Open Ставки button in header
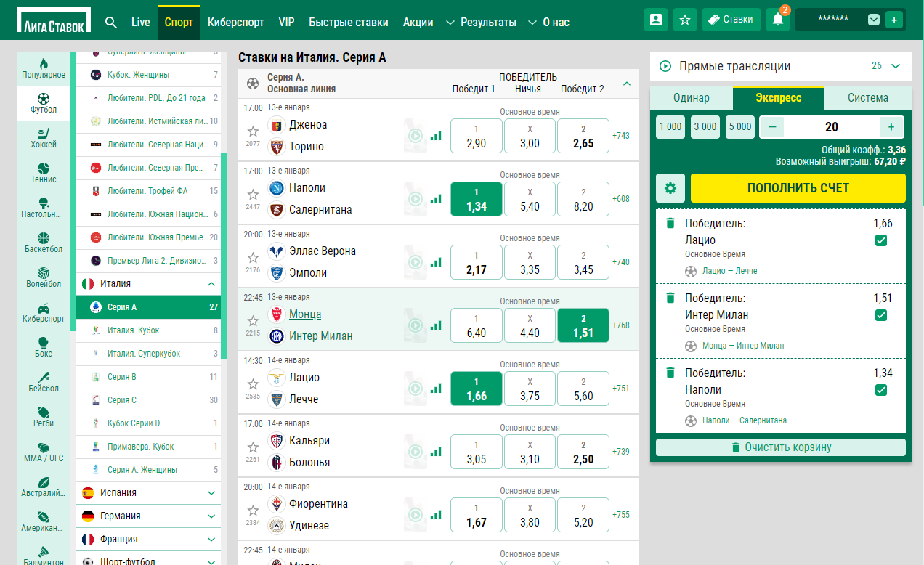Image resolution: width=924 pixels, height=565 pixels. [731, 20]
